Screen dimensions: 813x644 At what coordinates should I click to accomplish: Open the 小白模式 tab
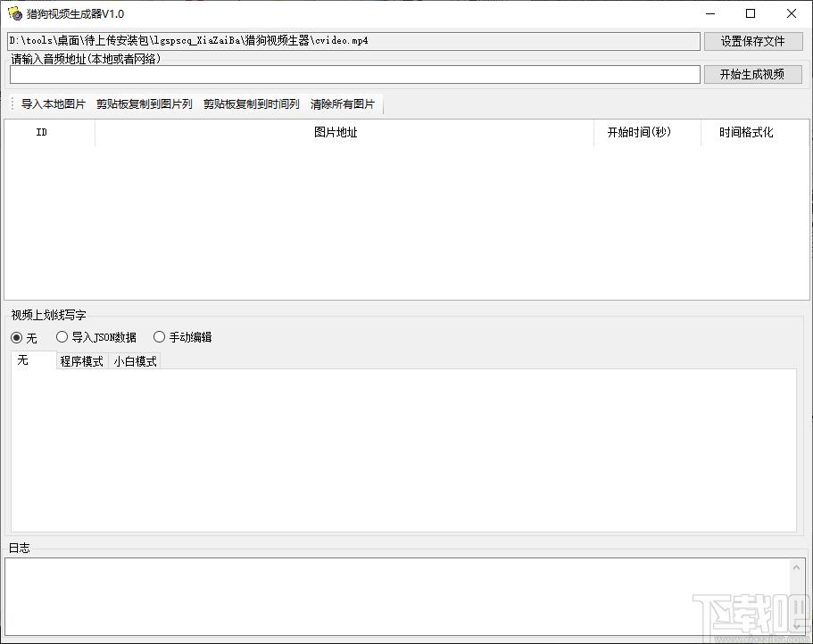(136, 361)
